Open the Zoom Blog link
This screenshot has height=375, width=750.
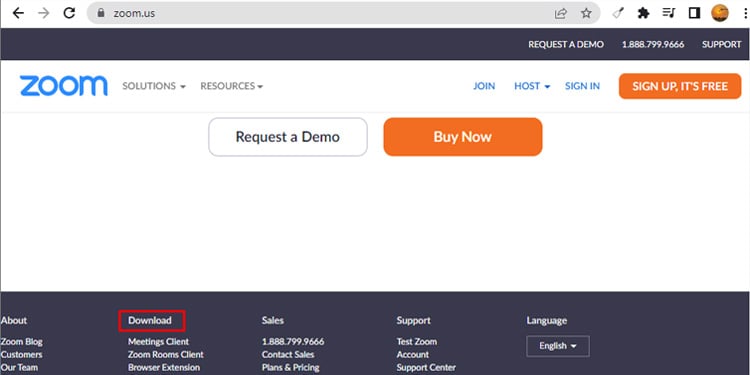click(22, 342)
